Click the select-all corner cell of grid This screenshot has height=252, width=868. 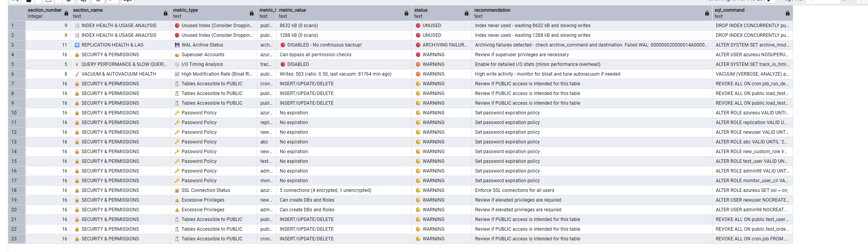click(17, 13)
